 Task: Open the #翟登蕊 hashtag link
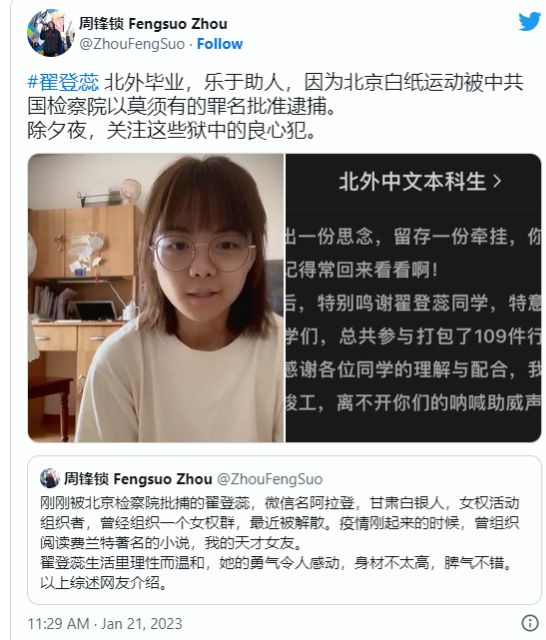pyautogui.click(x=63, y=82)
